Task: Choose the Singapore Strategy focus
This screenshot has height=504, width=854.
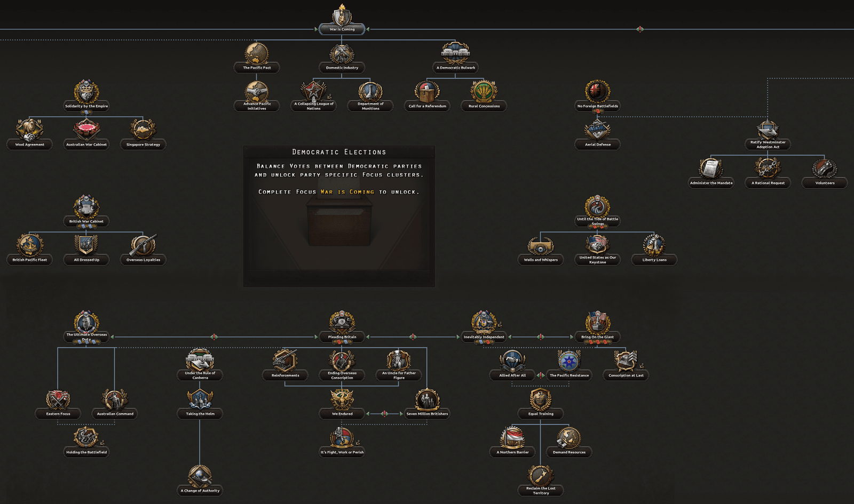Action: coord(143,135)
